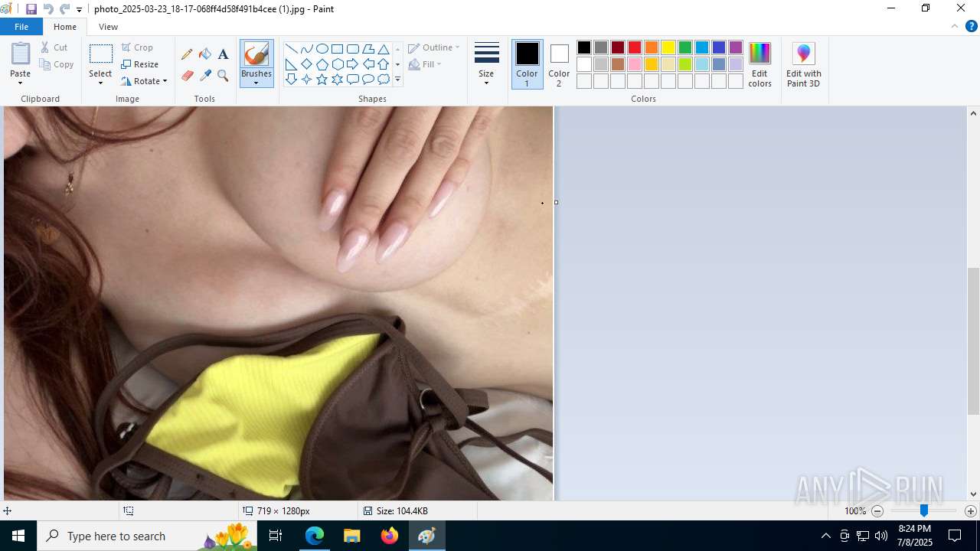Image resolution: width=980 pixels, height=551 pixels.
Task: Pick the green color swatch
Action: click(x=685, y=47)
